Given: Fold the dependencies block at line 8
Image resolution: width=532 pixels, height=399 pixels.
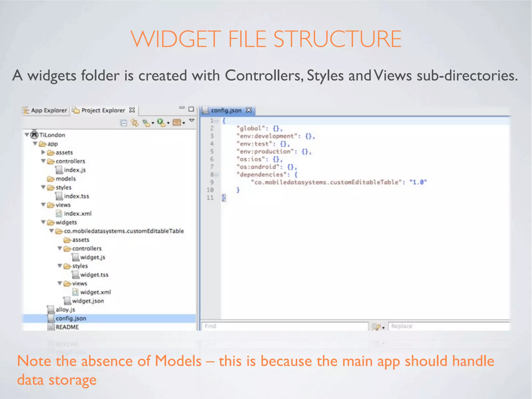Looking at the screenshot, I should [216, 175].
